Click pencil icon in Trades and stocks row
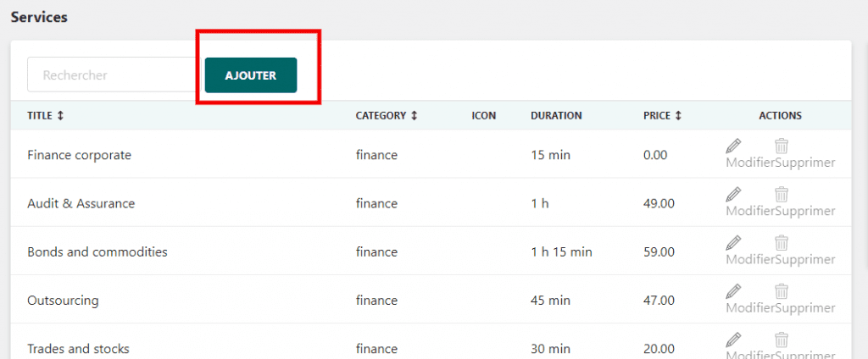 pyautogui.click(x=734, y=340)
